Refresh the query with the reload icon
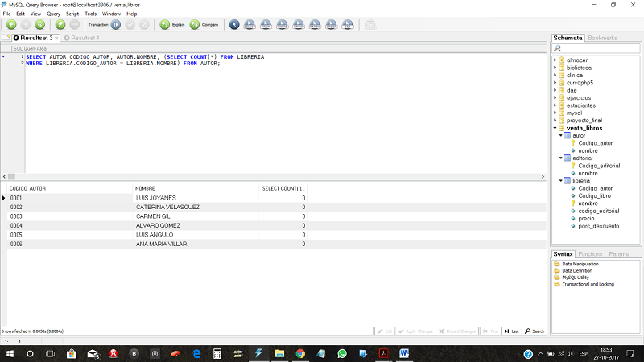Image resolution: width=644 pixels, height=362 pixels. pyautogui.click(x=39, y=25)
